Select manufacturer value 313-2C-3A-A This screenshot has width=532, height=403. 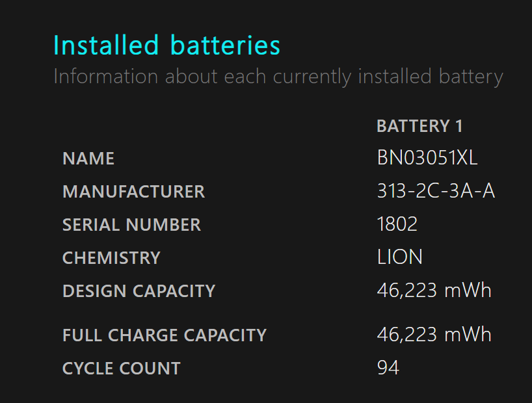(436, 191)
